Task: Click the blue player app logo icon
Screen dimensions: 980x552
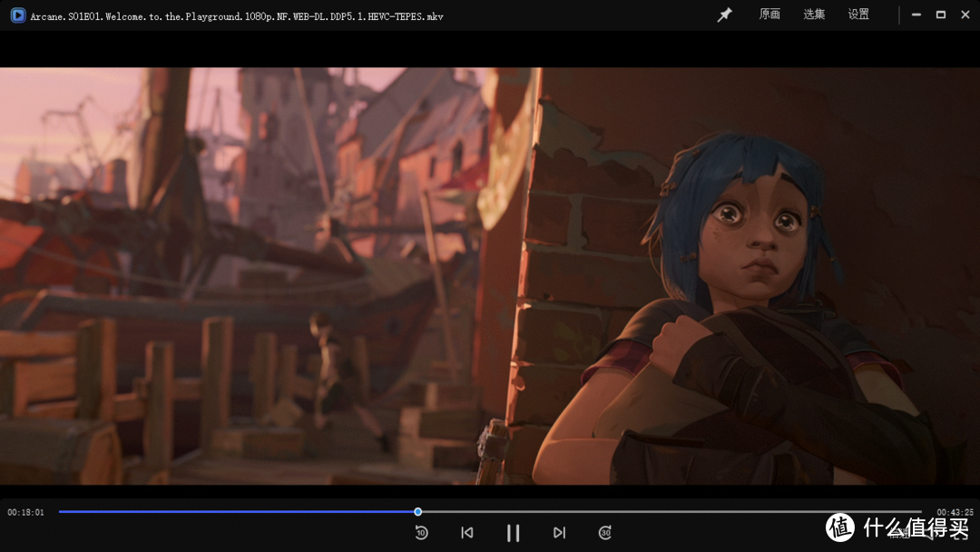Action: (18, 15)
